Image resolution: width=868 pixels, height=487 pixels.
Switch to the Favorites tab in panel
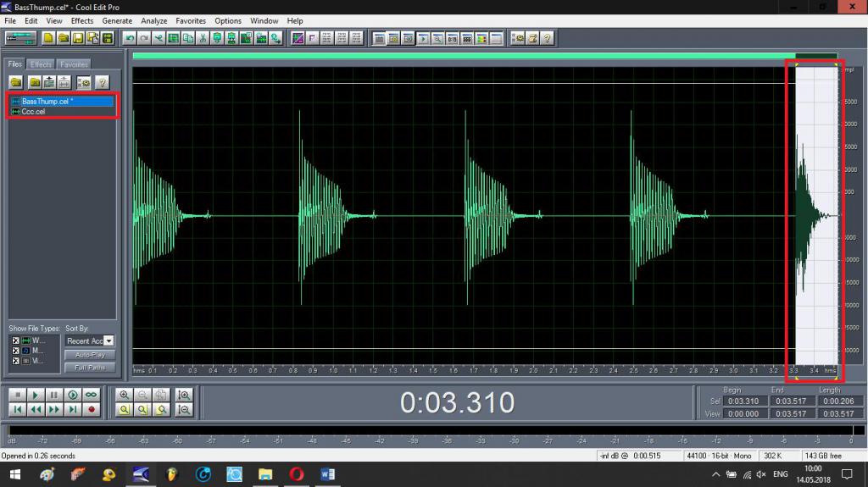pos(74,64)
